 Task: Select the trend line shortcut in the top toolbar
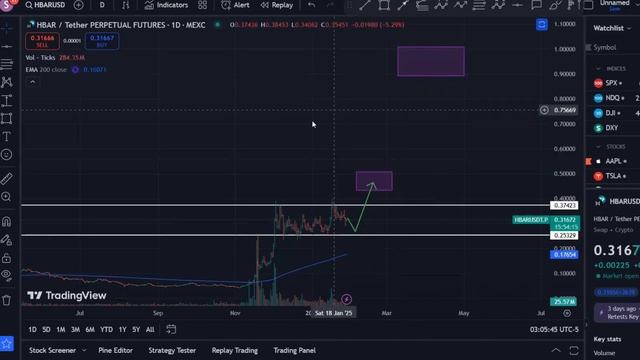(364, 5)
